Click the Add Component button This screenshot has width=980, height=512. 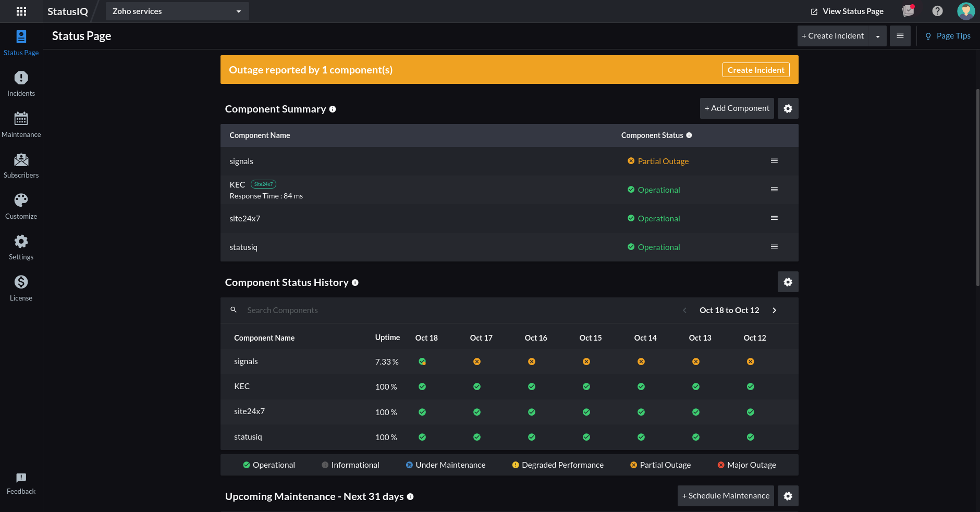tap(737, 108)
